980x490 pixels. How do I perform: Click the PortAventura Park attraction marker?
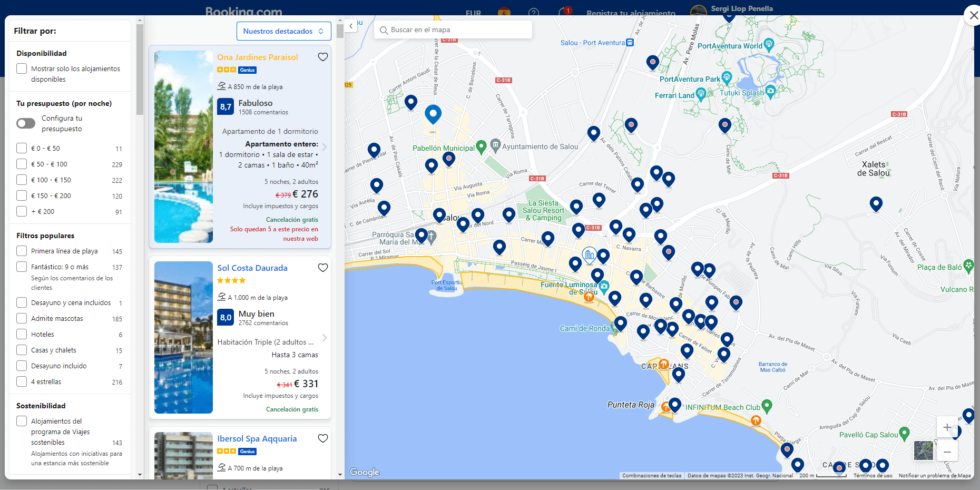click(x=727, y=78)
